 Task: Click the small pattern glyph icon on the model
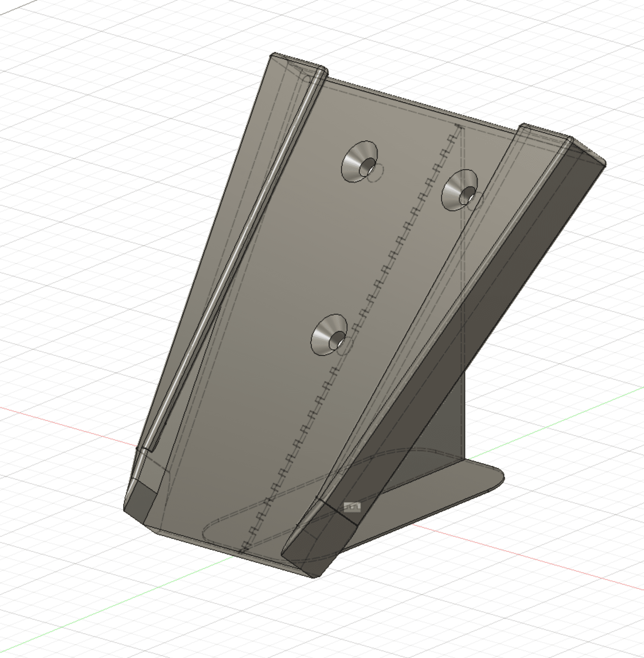[352, 507]
